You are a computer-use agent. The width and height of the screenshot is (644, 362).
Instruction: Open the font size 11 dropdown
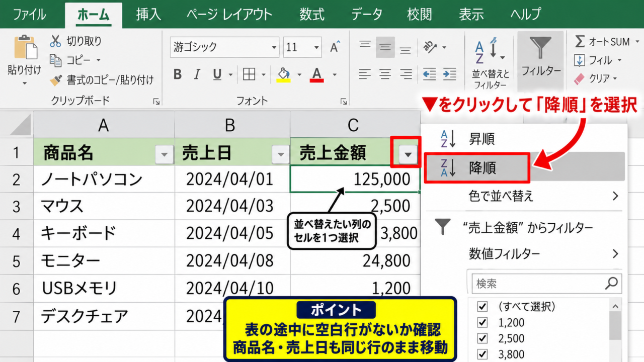316,48
